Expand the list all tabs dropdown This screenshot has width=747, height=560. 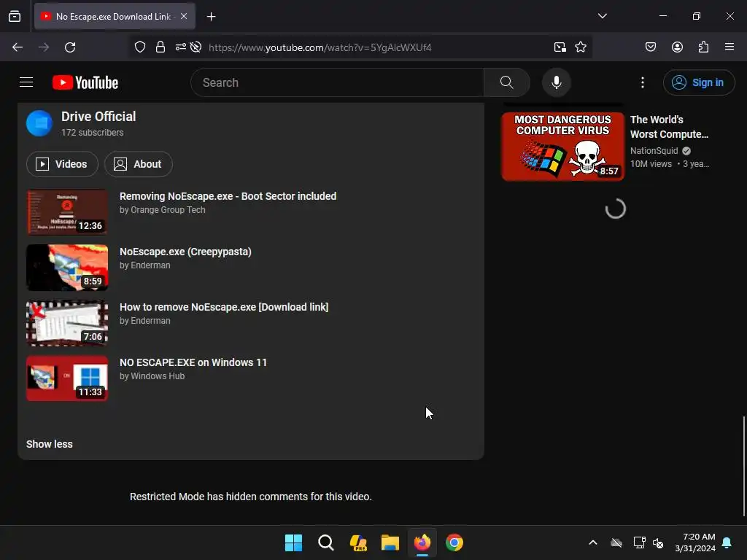click(x=603, y=16)
